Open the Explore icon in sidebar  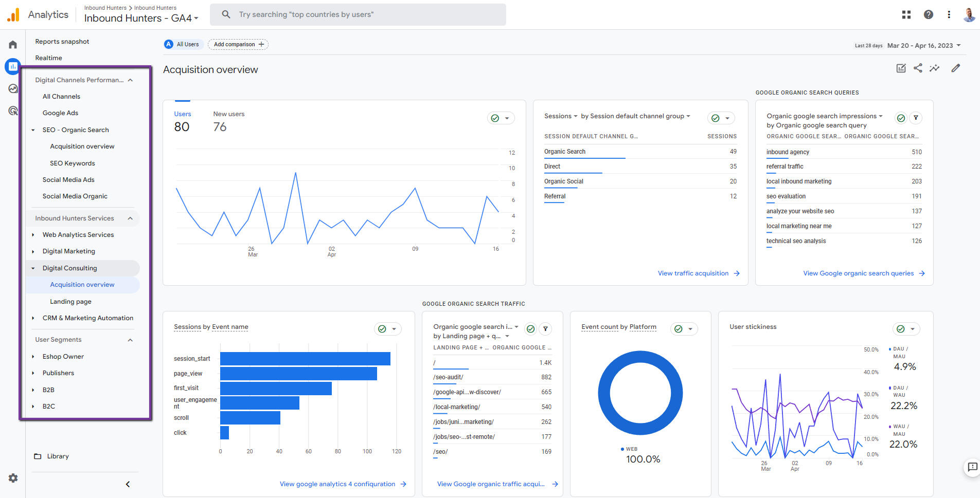13,88
